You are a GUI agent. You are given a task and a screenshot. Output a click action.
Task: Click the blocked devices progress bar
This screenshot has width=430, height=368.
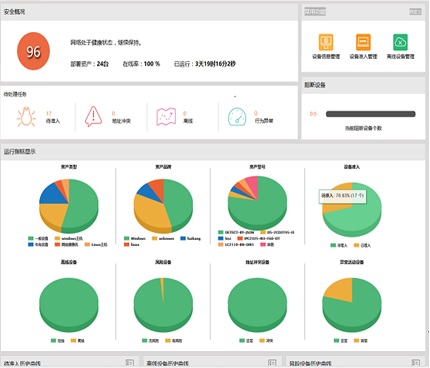pyautogui.click(x=371, y=114)
